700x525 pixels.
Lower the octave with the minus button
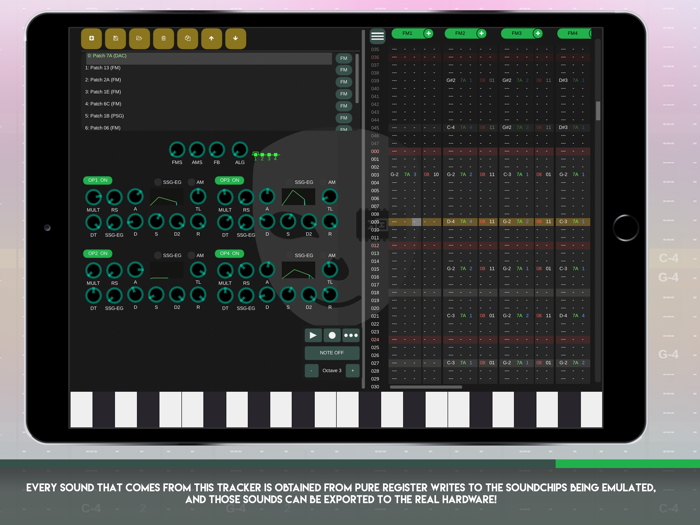311,371
